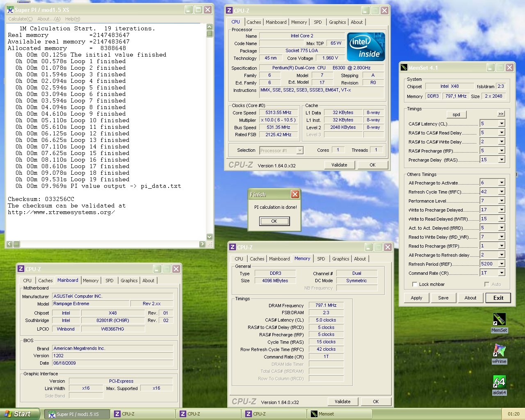The height and width of the screenshot is (420, 525).
Task: Click the Super PI vertical scrollbar up arrow
Action: click(x=210, y=27)
